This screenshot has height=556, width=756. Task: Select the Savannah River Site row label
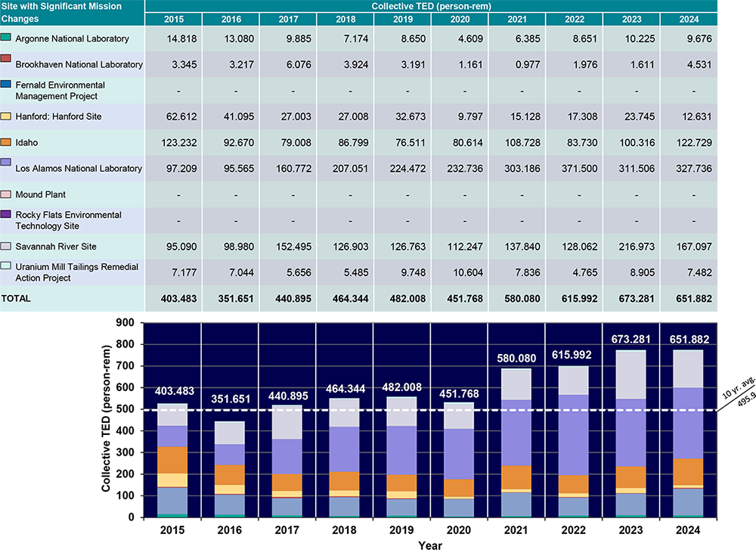point(57,247)
